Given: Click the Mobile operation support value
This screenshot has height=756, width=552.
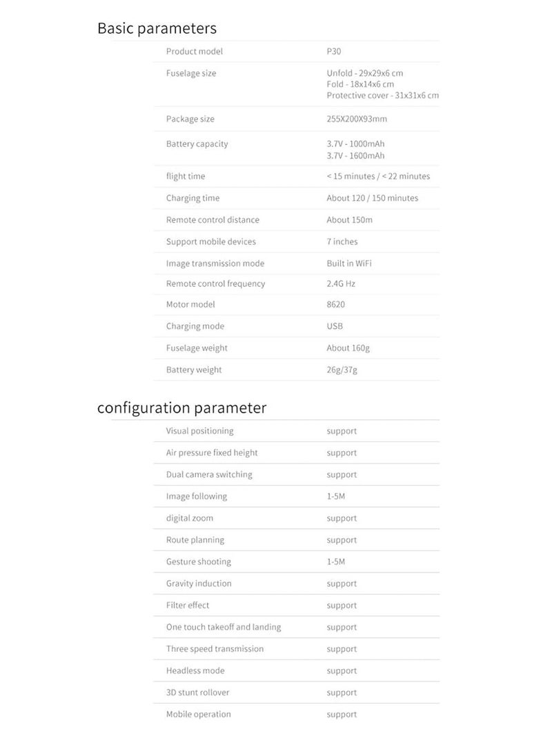Looking at the screenshot, I should [x=342, y=715].
